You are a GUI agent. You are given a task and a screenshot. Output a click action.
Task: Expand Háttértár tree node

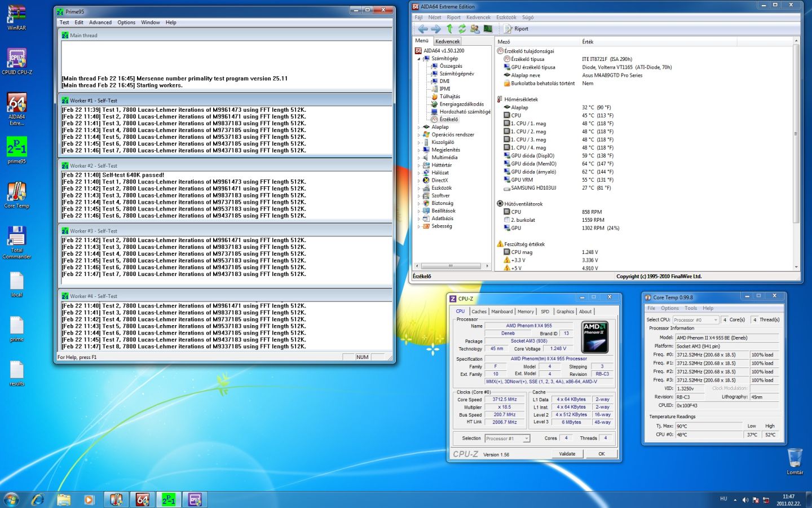pos(419,165)
